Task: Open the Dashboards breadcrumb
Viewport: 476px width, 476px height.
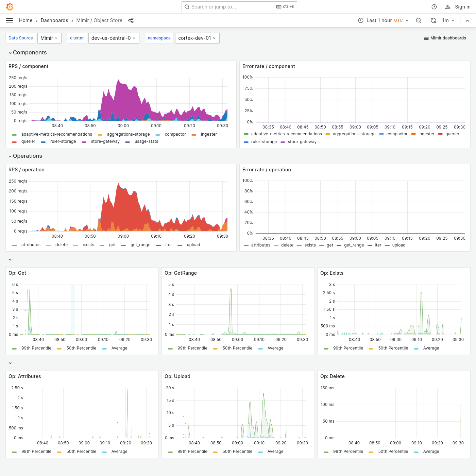Action: tap(54, 20)
